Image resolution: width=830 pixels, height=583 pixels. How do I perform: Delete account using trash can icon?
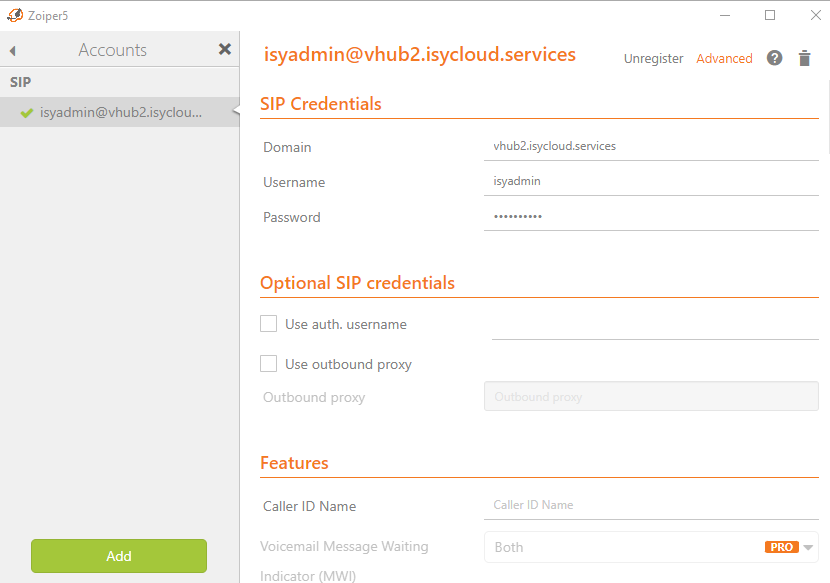pyautogui.click(x=805, y=58)
